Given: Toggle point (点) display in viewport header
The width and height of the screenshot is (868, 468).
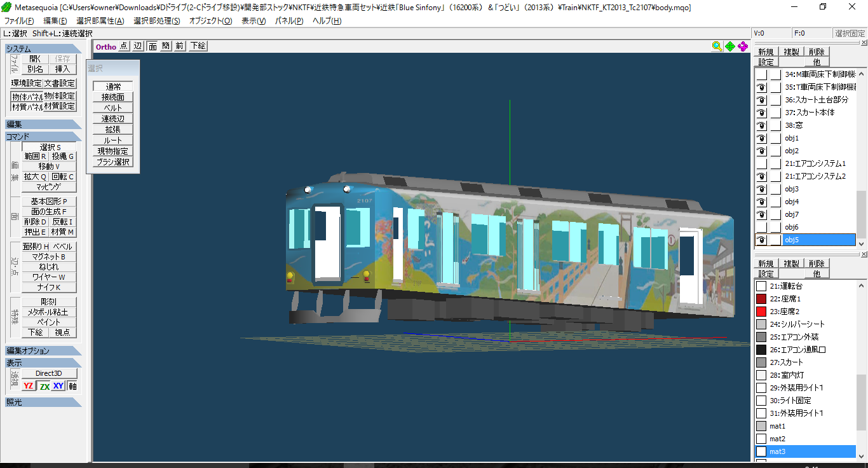Looking at the screenshot, I should coord(124,46).
